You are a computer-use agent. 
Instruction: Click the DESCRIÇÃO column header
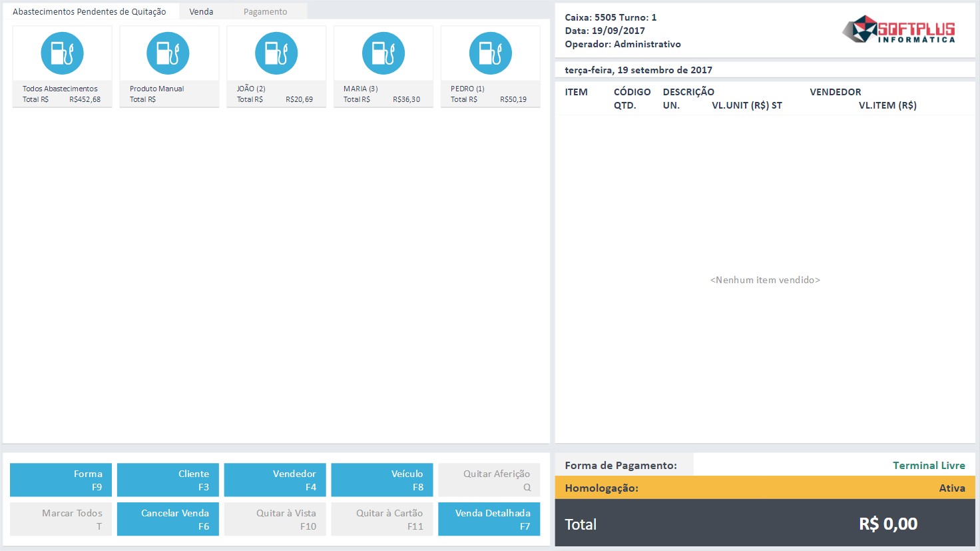click(x=688, y=92)
